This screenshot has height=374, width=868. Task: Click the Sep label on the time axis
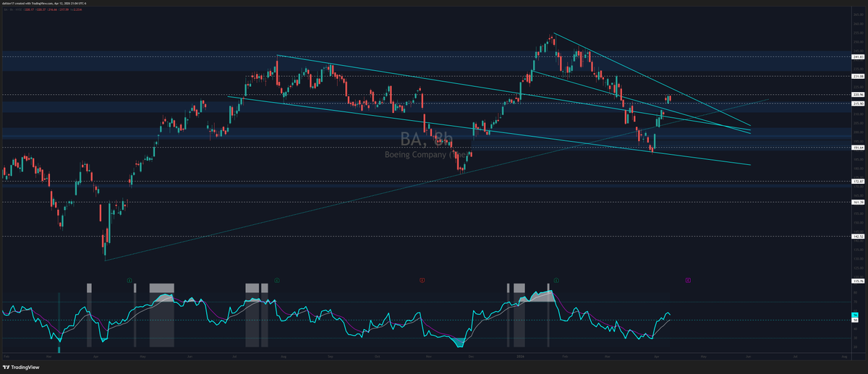pos(331,357)
